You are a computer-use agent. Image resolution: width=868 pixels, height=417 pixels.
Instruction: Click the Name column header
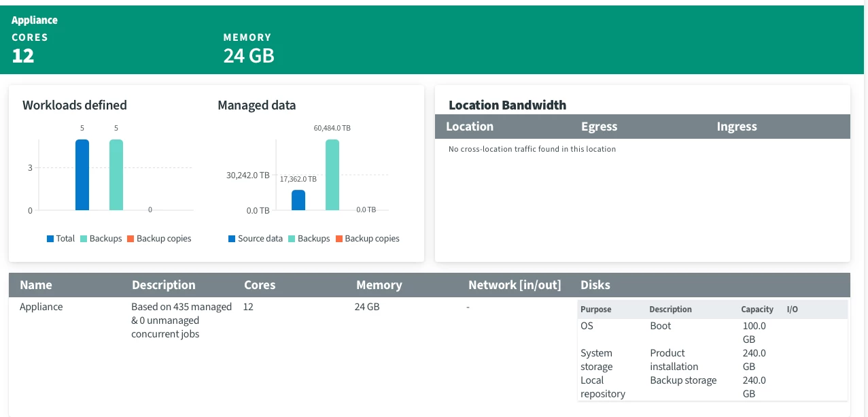pyautogui.click(x=36, y=285)
